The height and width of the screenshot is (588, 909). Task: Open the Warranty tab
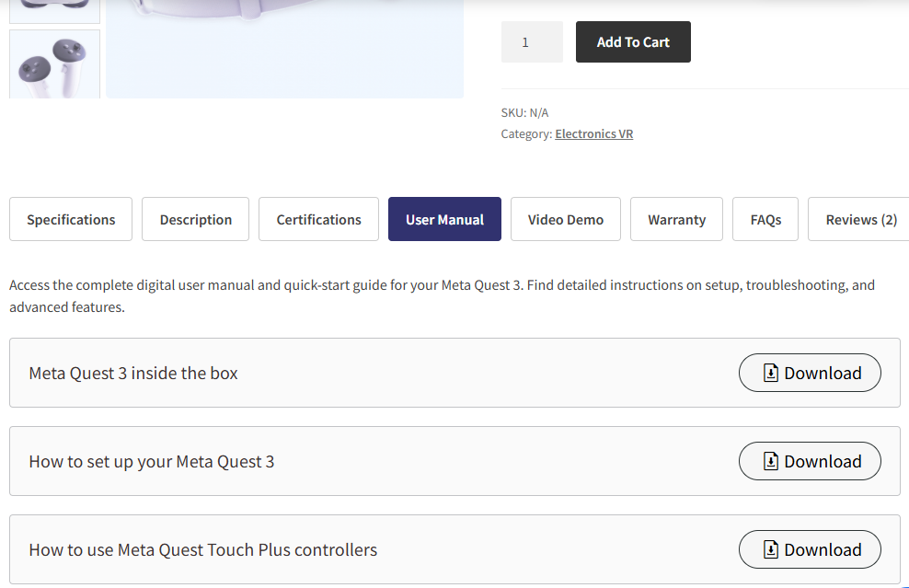[x=676, y=219]
